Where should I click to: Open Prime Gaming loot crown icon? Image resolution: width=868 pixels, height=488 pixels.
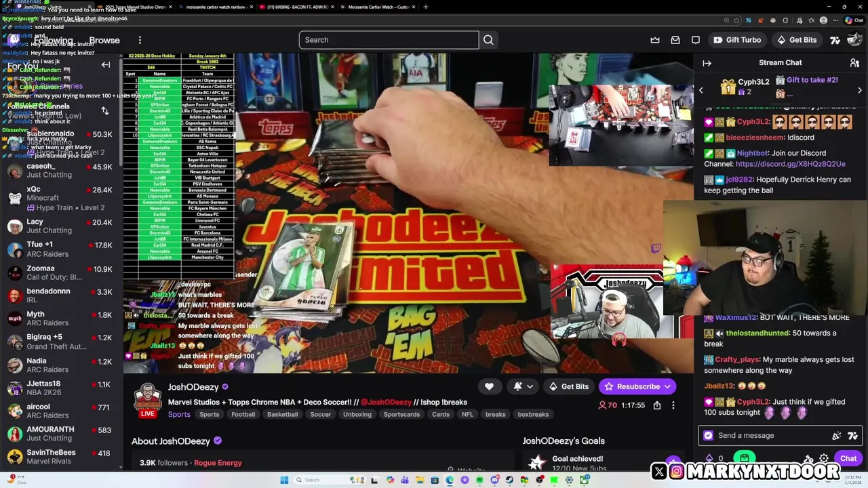(655, 40)
